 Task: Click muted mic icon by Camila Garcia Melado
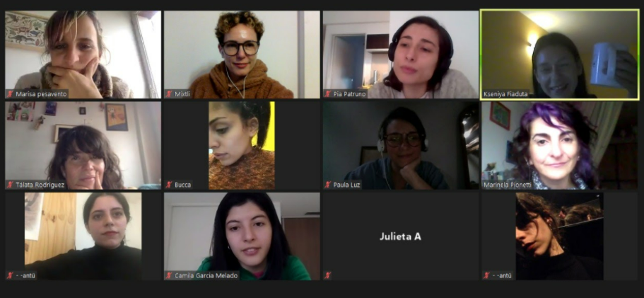(x=169, y=276)
